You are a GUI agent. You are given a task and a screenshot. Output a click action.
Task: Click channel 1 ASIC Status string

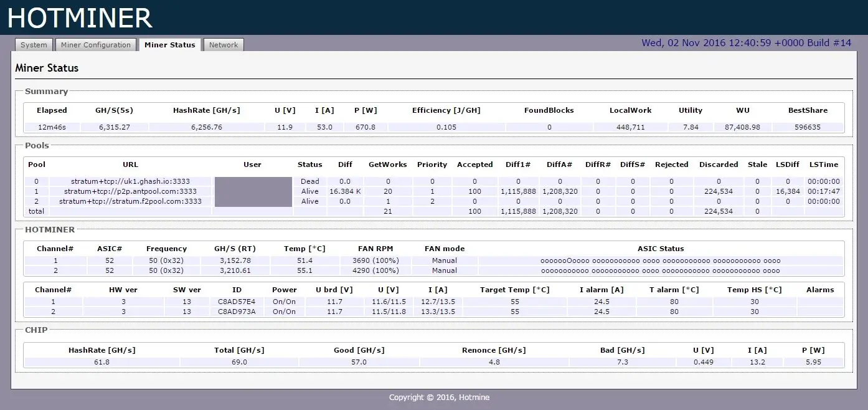(x=660, y=260)
